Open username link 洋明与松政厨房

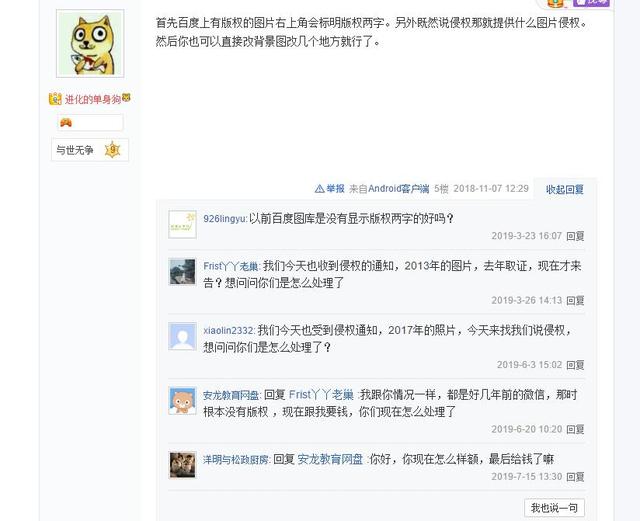[x=236, y=460]
